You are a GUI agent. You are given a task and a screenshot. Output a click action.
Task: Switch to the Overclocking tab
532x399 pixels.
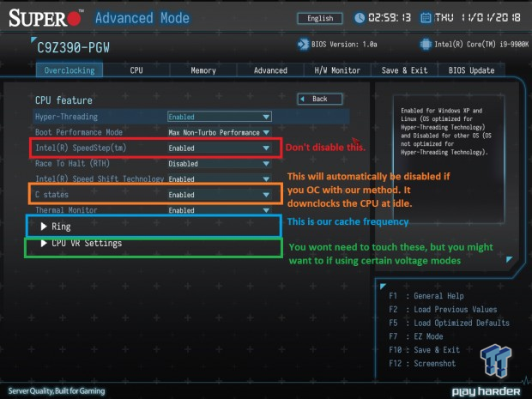(70, 70)
